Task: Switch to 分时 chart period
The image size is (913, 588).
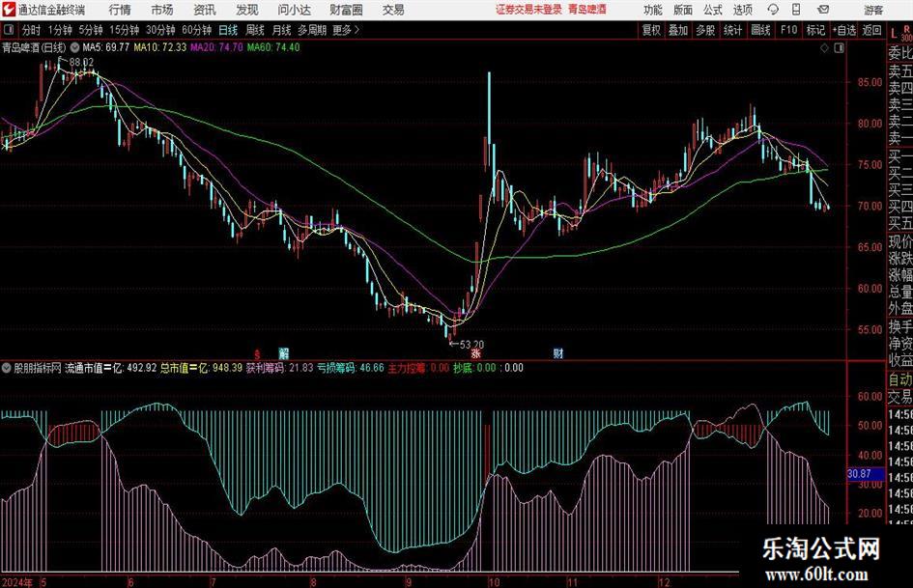Action: pyautogui.click(x=31, y=30)
